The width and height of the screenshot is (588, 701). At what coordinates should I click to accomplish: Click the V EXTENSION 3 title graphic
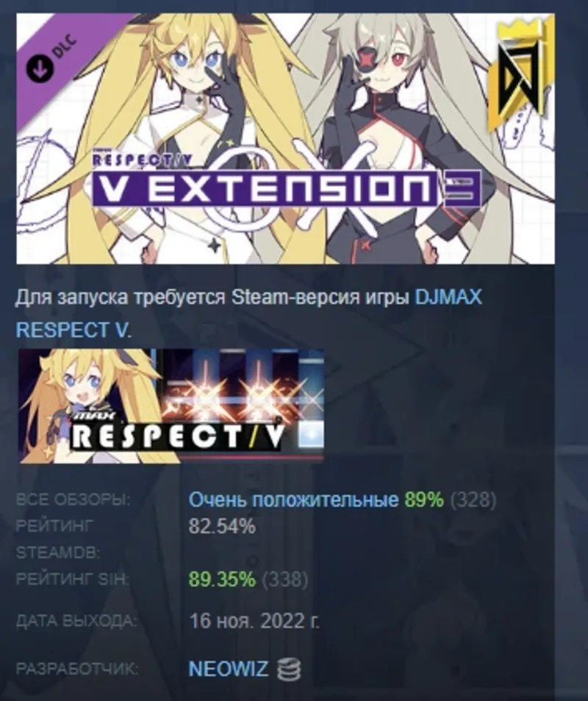click(286, 188)
